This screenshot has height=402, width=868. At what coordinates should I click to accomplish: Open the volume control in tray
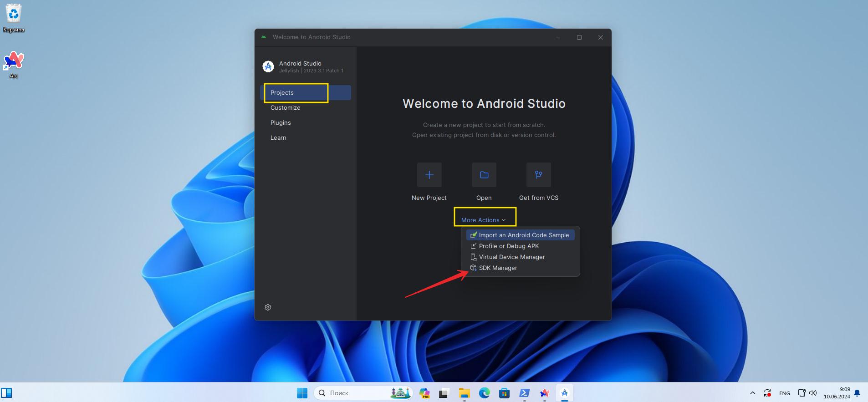tap(813, 393)
